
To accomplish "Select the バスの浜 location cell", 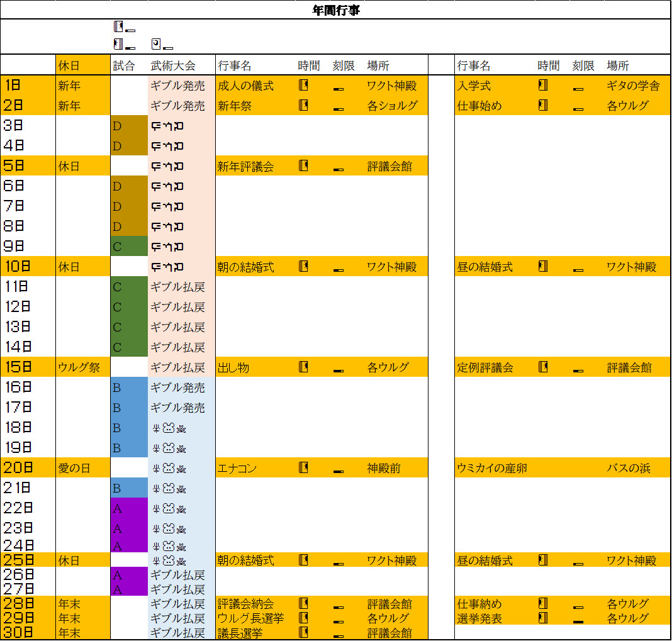I will click(x=629, y=468).
